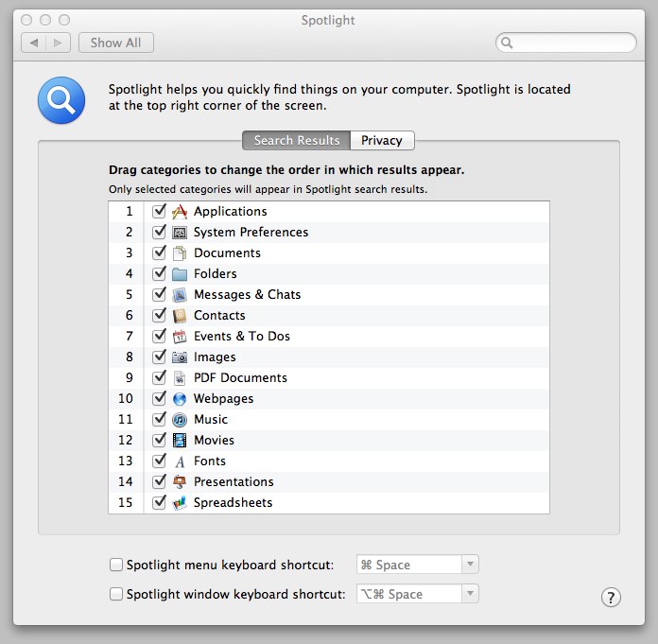The height and width of the screenshot is (644, 658).
Task: Click the Movies filmstrip icon
Action: [x=180, y=441]
